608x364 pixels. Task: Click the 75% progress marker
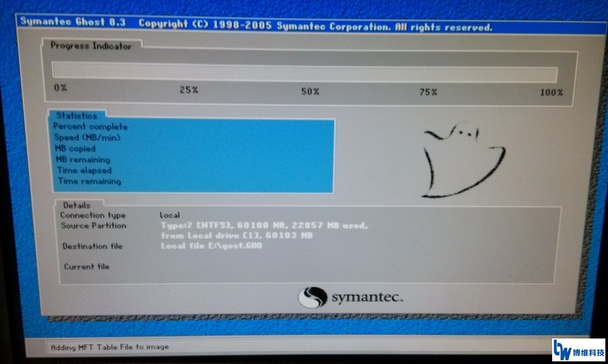(428, 92)
